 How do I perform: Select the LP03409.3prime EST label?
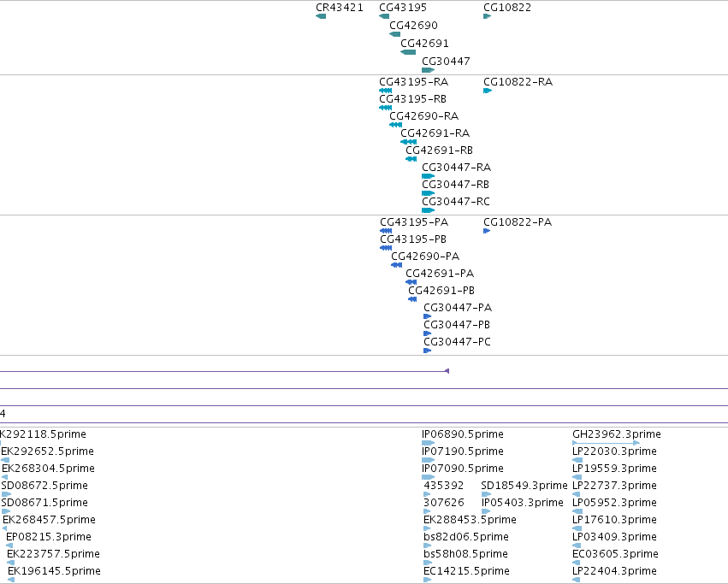click(614, 537)
